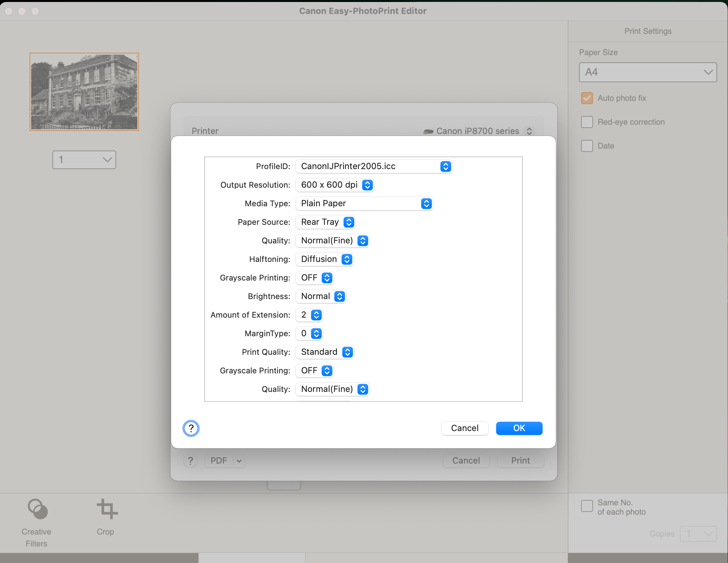Open the first Quality Normal(Fine) dropdown
The image size is (728, 563).
[332, 240]
